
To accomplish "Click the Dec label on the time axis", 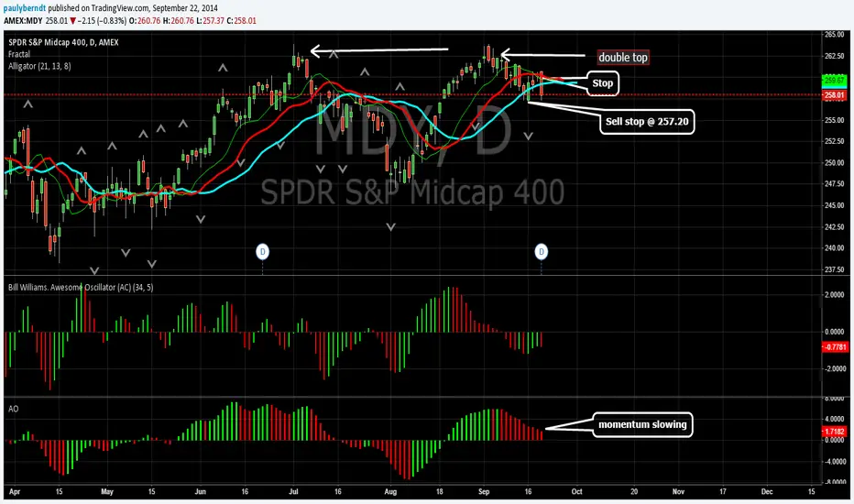I will click(x=767, y=491).
